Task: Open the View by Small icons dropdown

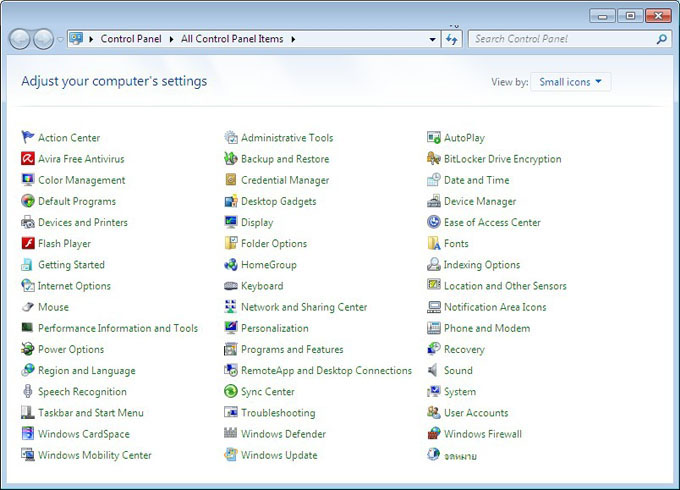Action: coord(571,82)
